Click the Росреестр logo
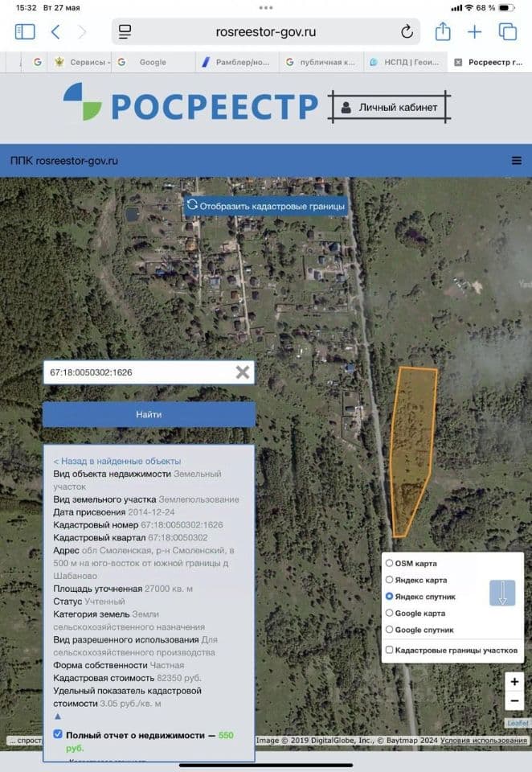532x772 pixels. (x=191, y=104)
